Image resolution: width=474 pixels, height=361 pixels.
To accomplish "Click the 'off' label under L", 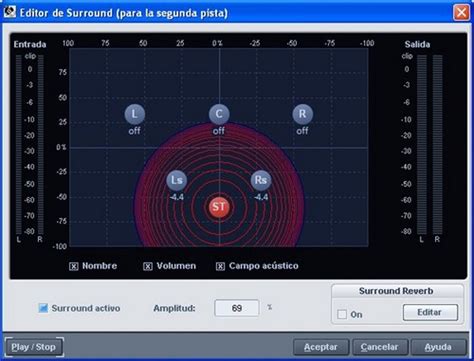I will [x=134, y=131].
